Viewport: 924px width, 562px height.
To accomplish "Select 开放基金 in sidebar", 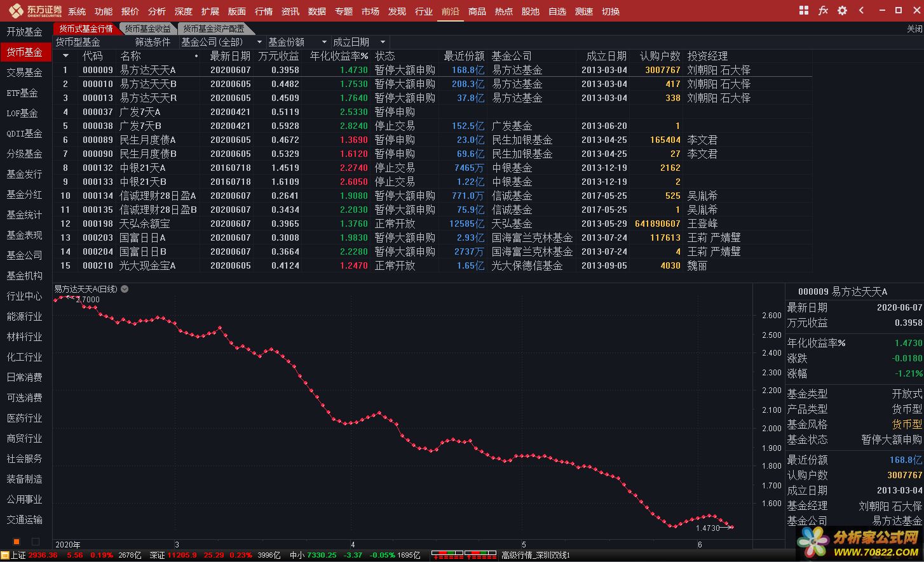I will click(25, 32).
